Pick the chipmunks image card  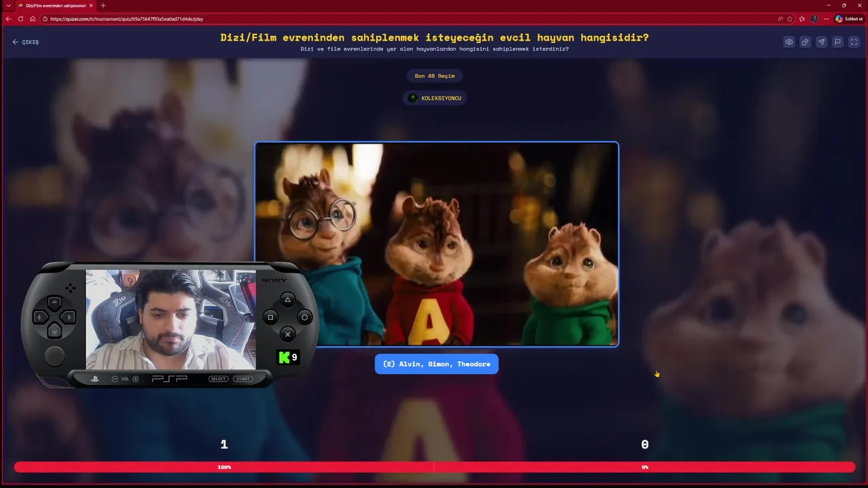(x=437, y=244)
